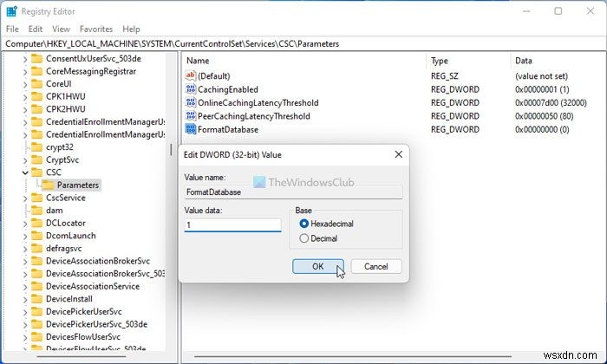Click the CPK1HWU folder icon
This screenshot has height=364, width=607.
(x=36, y=96)
